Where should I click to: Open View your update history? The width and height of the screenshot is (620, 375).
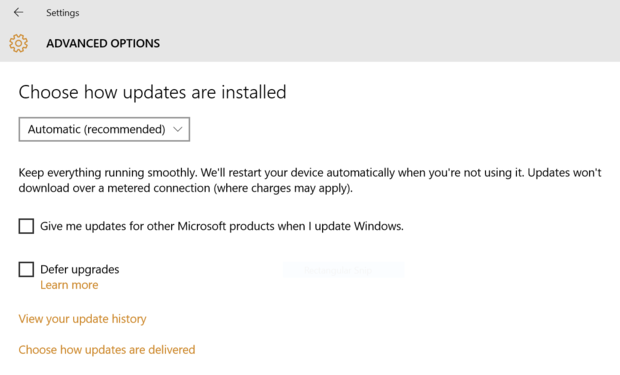[x=82, y=319]
